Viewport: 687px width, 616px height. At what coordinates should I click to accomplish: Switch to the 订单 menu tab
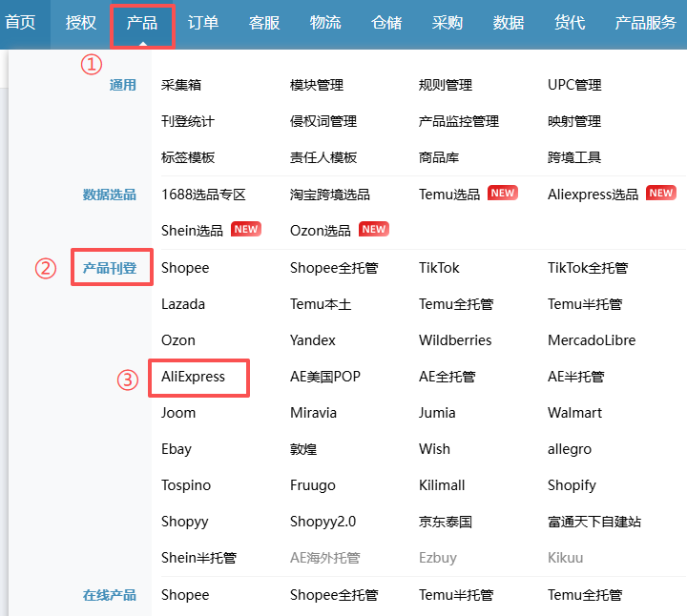[x=202, y=23]
